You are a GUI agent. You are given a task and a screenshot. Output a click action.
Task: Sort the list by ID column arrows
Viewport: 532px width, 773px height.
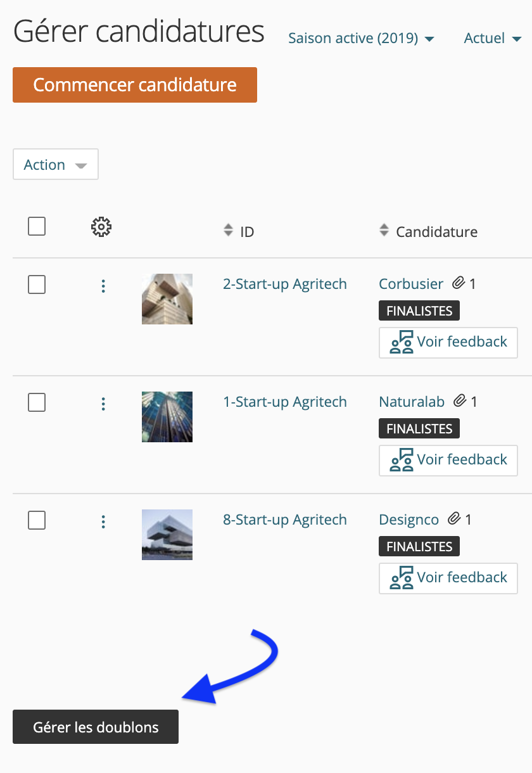[x=229, y=231]
